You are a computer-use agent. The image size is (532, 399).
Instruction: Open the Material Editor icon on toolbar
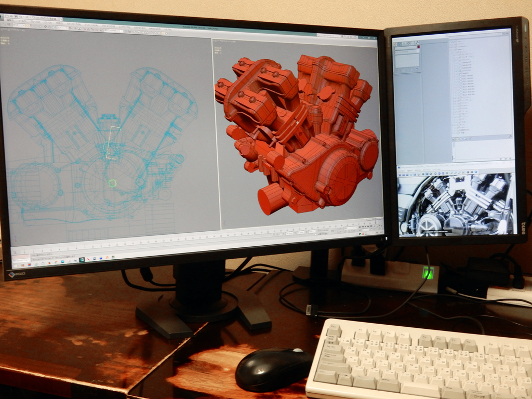click(x=151, y=33)
